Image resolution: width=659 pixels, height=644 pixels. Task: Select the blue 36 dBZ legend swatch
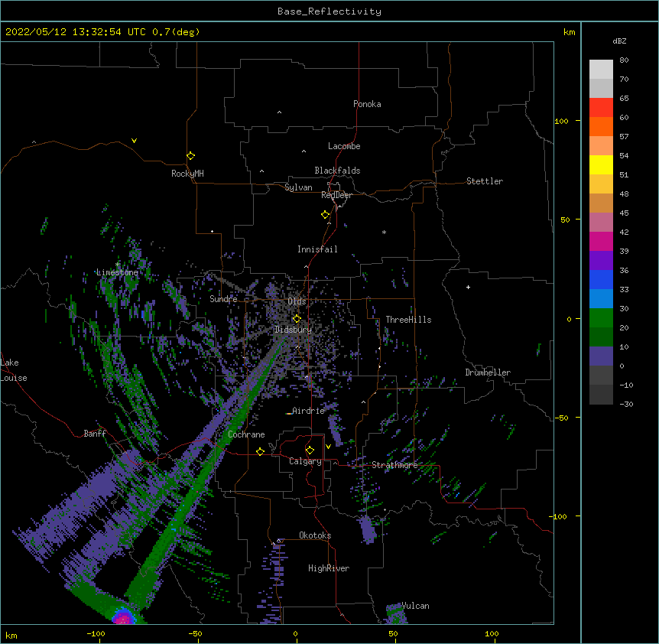(x=601, y=279)
